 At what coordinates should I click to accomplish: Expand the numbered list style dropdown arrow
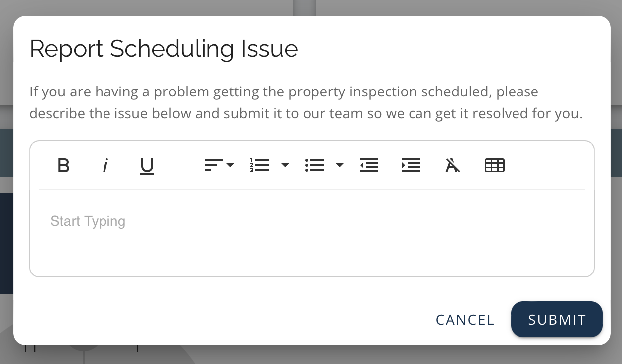pos(285,165)
